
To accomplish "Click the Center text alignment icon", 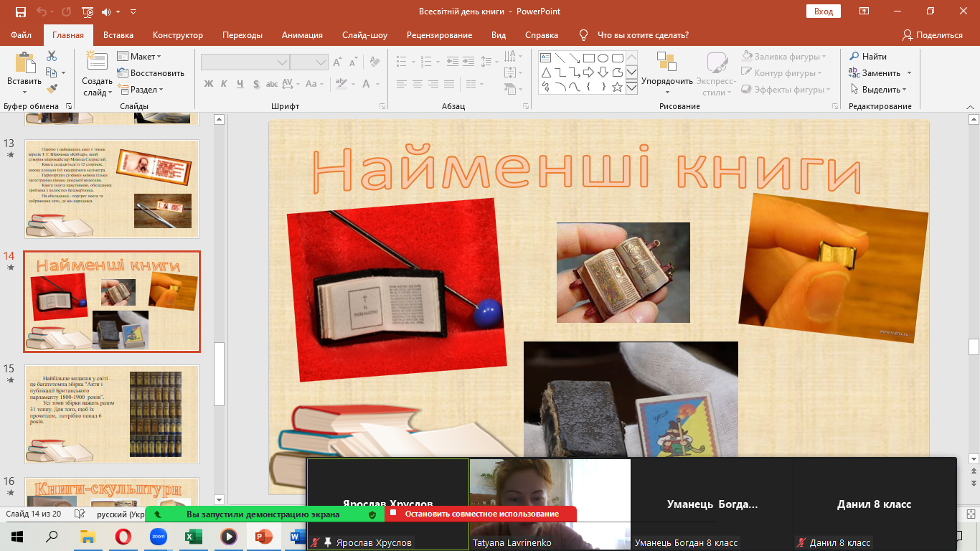I will point(418,84).
